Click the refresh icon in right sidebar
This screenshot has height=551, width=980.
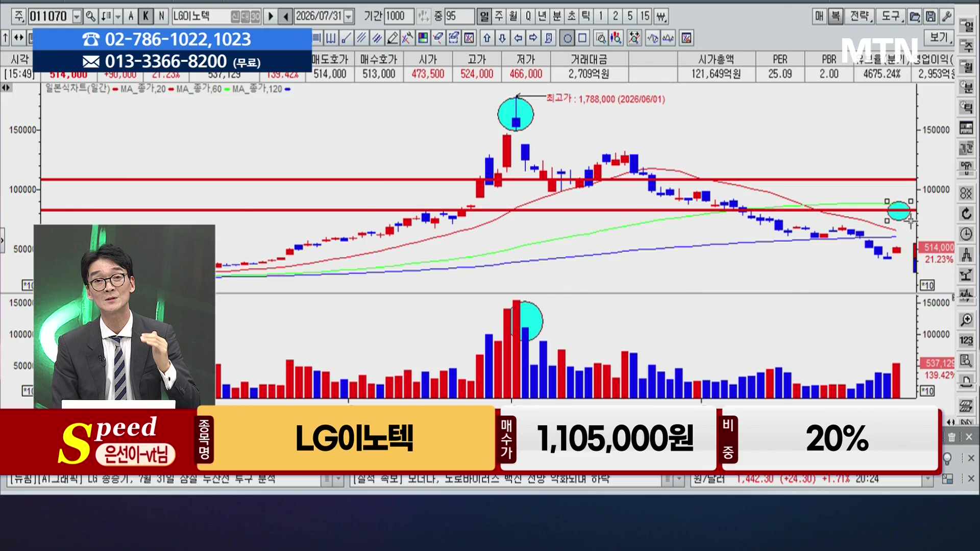(x=966, y=213)
